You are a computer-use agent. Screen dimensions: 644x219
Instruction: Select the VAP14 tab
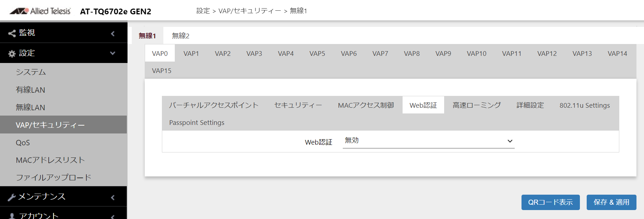(x=617, y=53)
